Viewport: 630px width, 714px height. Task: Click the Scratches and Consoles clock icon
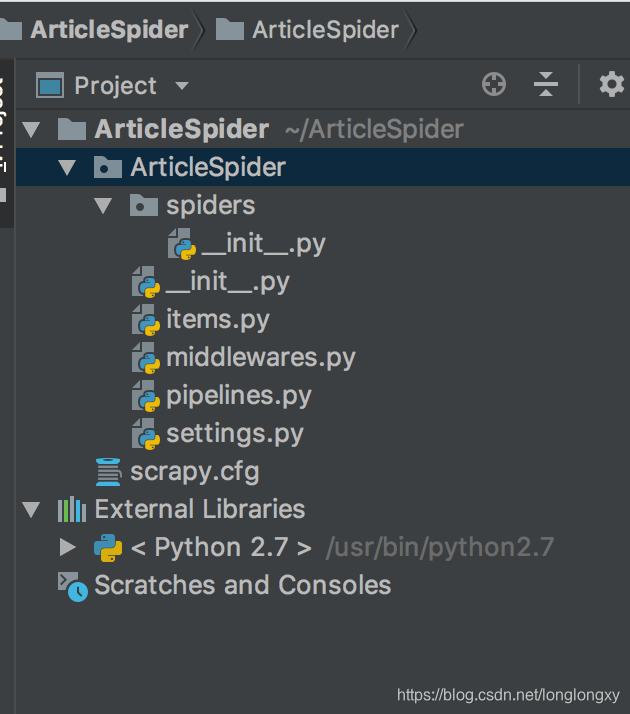coord(73,586)
